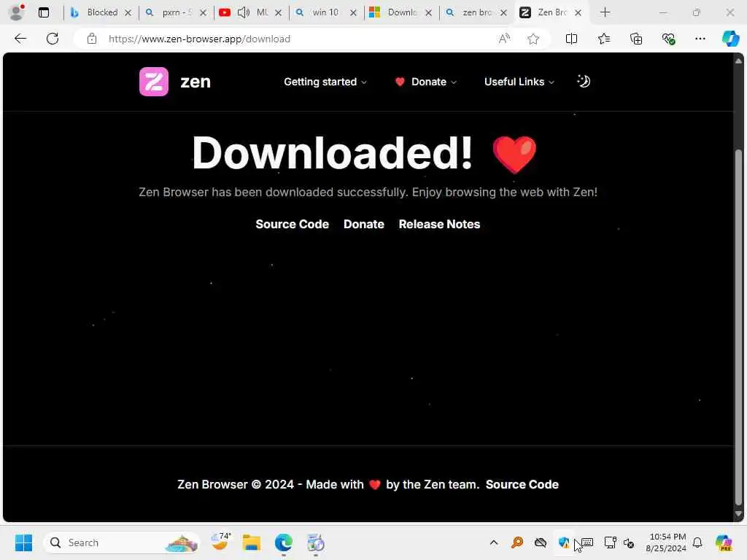Viewport: 747px width, 560px height.
Task: Click the page vertical scrollbar thumb
Action: click(738, 327)
